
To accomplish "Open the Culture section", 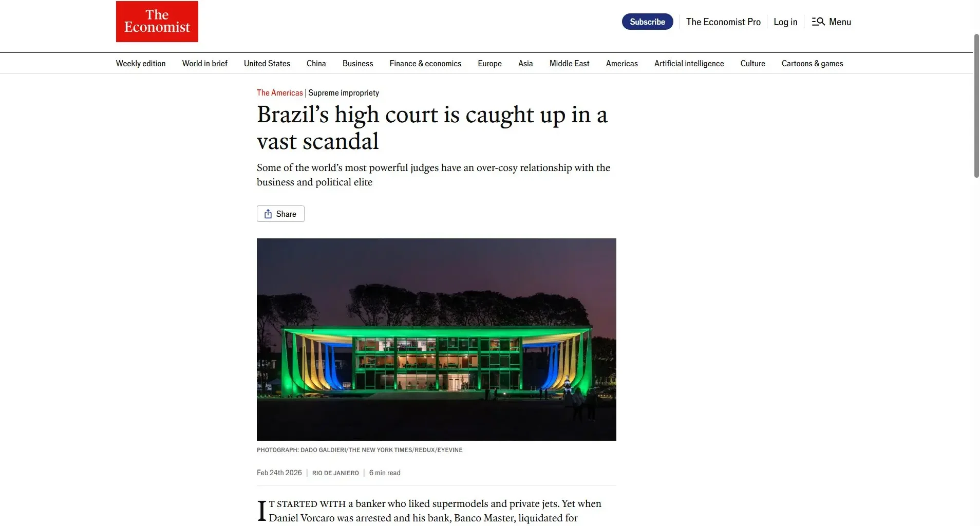I will 753,63.
